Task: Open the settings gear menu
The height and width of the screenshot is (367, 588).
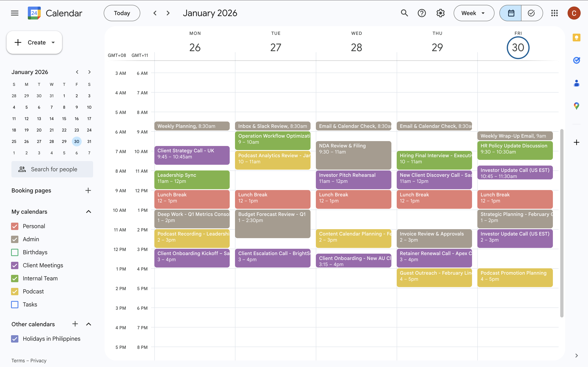Action: click(440, 13)
